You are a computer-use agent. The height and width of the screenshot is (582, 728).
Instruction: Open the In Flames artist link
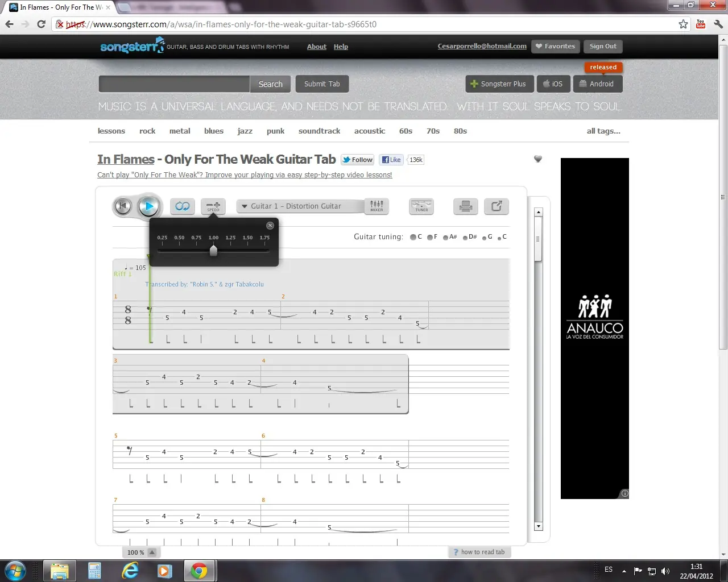126,159
